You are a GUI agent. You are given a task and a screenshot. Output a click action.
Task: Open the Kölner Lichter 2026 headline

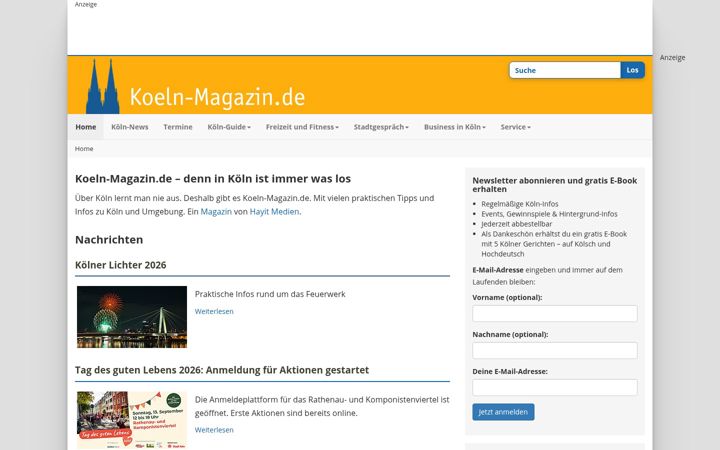pos(121,265)
